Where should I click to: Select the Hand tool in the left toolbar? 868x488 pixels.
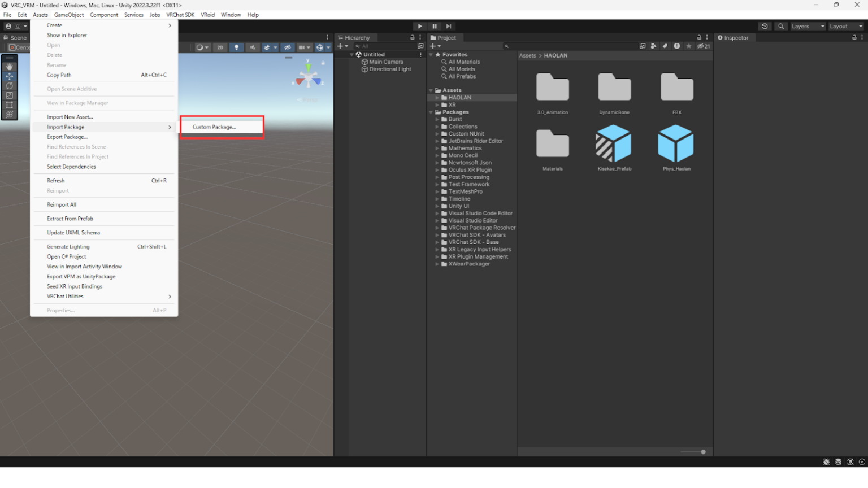[9, 66]
